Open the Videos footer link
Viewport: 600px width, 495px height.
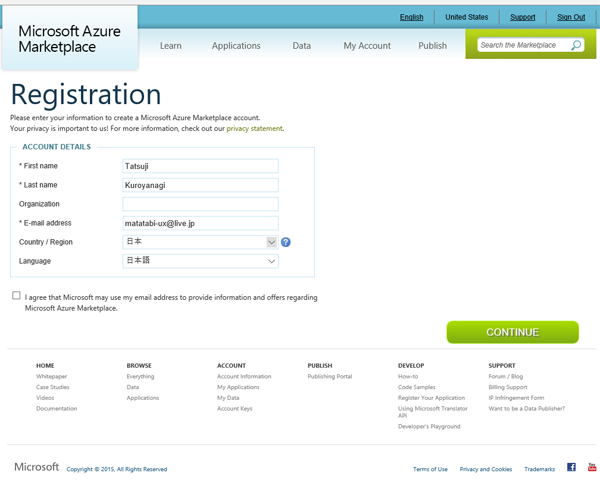coord(45,398)
